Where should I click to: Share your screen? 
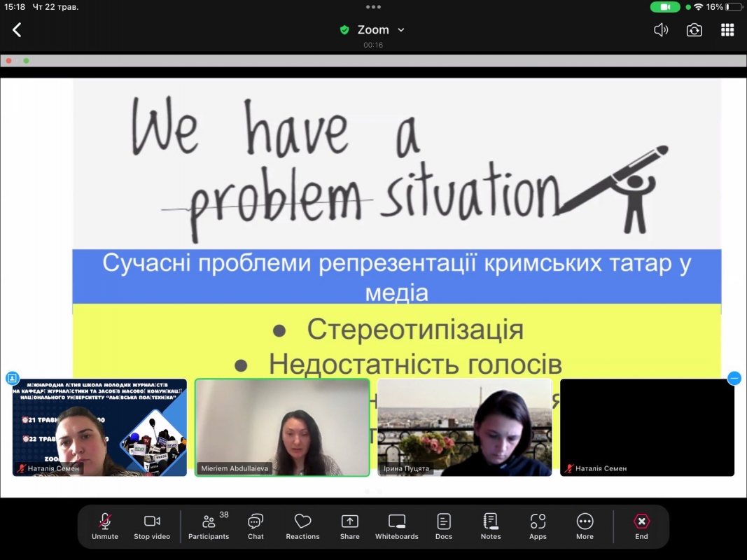point(349,526)
